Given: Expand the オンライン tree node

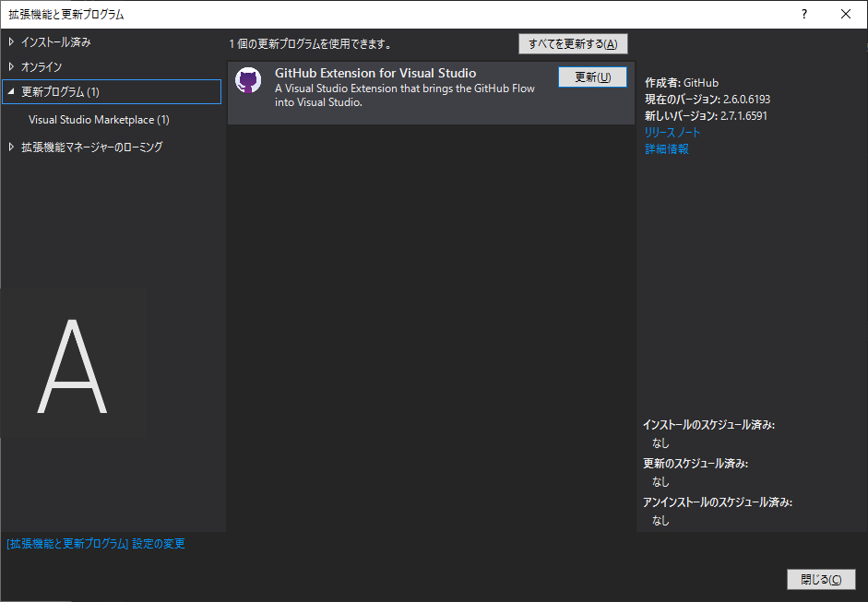Looking at the screenshot, I should tap(11, 66).
